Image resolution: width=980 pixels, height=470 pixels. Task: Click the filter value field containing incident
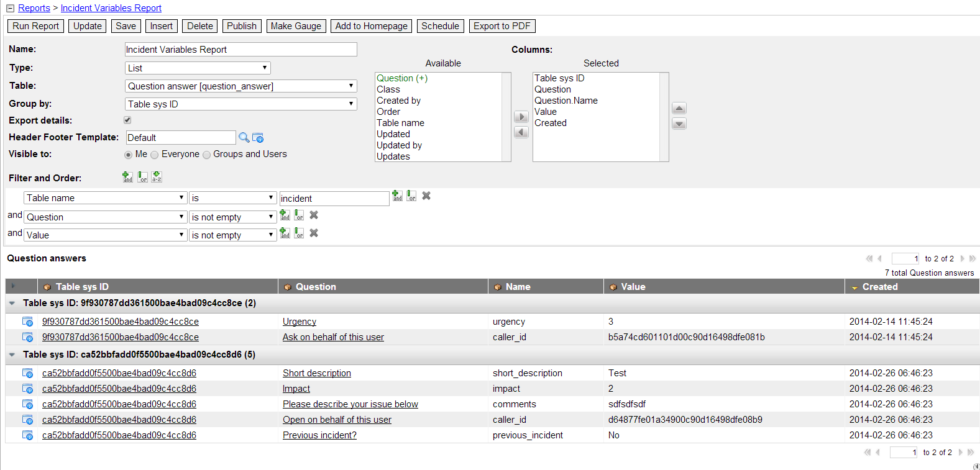click(334, 199)
